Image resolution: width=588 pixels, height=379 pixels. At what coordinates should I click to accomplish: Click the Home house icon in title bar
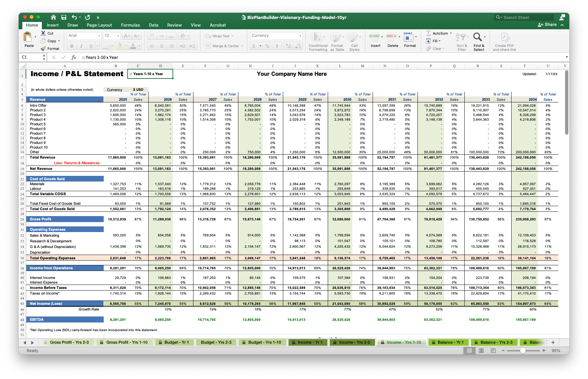[x=53, y=17]
